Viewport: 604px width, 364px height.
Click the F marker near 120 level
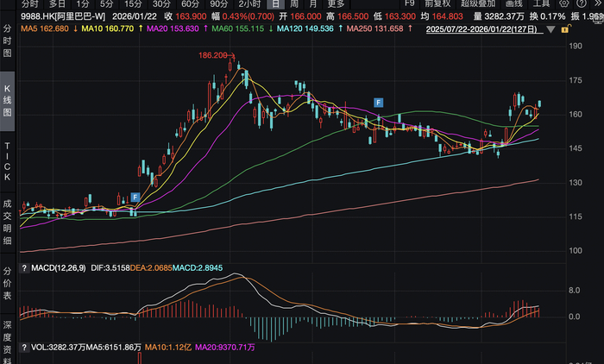pyautogui.click(x=135, y=198)
